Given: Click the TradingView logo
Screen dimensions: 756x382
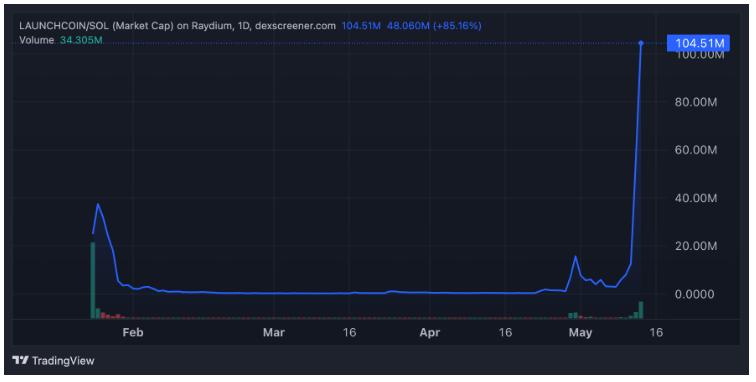Looking at the screenshot, I should [x=53, y=360].
